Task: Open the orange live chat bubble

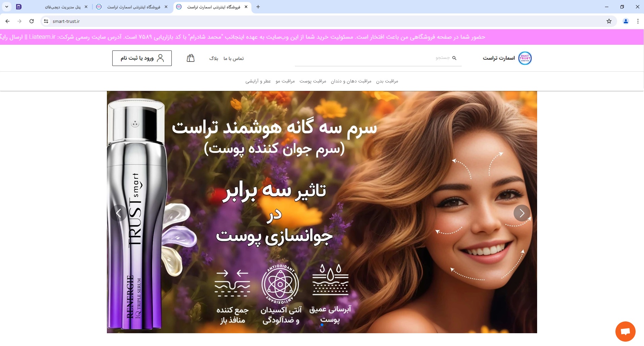Action: coord(625,332)
